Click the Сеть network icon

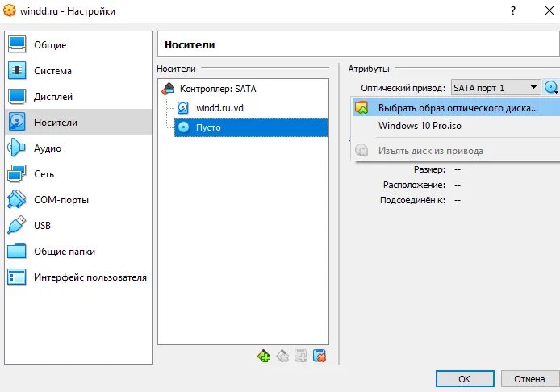(x=17, y=173)
